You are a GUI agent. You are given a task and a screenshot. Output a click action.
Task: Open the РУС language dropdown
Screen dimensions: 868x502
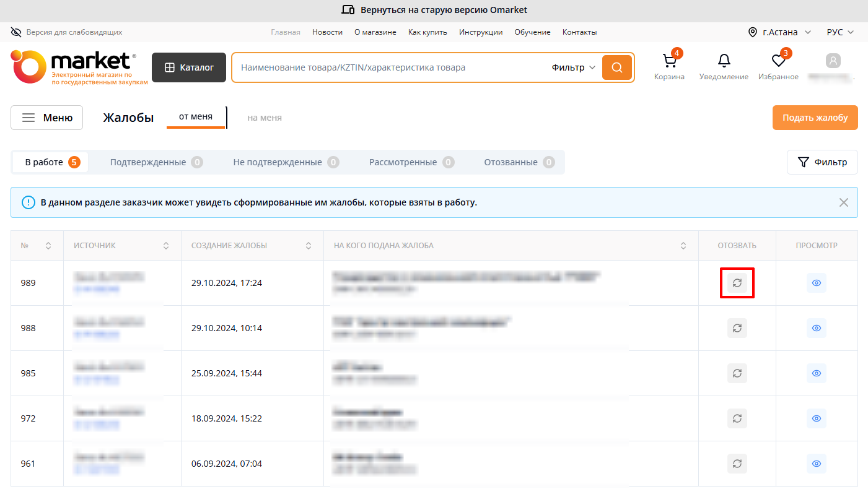click(x=840, y=32)
